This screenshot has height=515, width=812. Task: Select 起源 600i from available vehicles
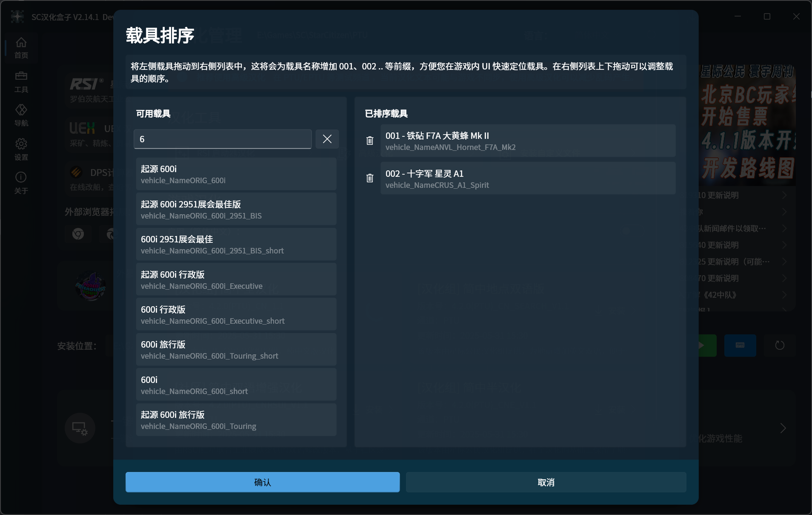[236, 174]
